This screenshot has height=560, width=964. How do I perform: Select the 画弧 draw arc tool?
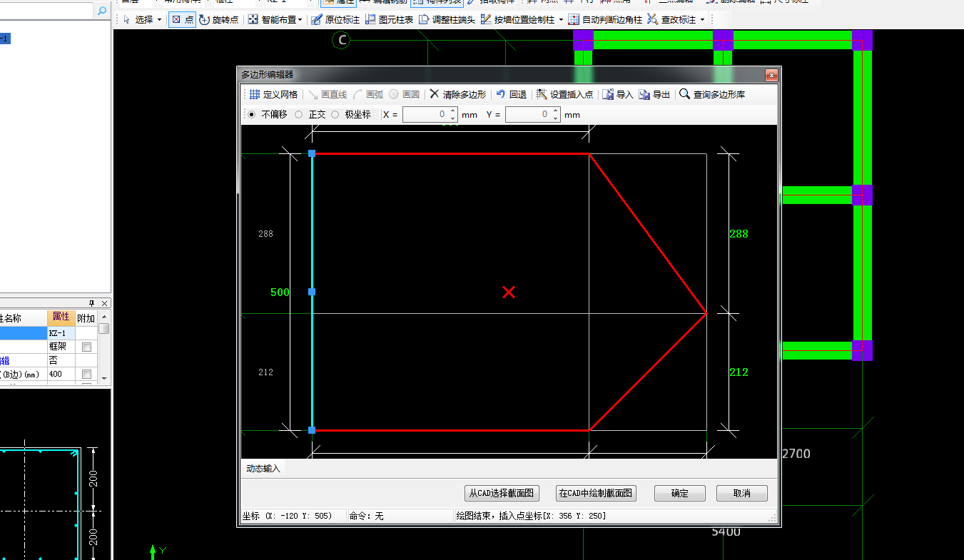click(367, 94)
